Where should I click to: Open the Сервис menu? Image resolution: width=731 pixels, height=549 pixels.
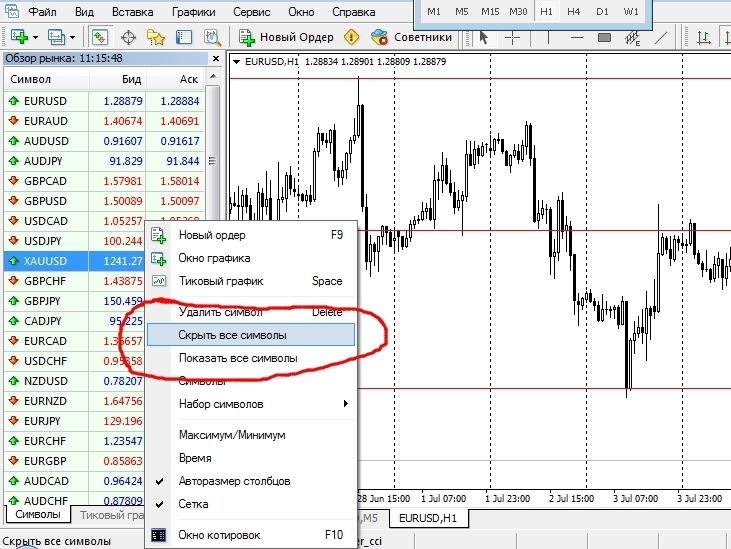[252, 12]
